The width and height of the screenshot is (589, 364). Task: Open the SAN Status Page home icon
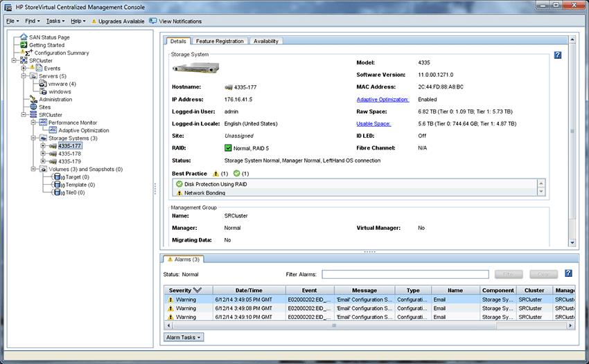point(24,37)
